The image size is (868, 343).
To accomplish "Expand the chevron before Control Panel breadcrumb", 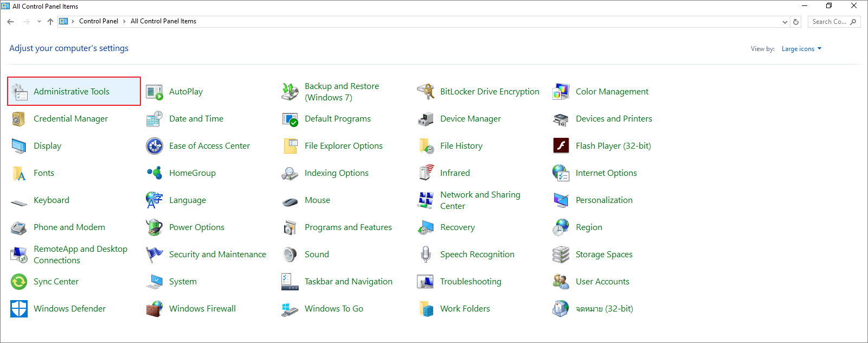I will (x=73, y=22).
